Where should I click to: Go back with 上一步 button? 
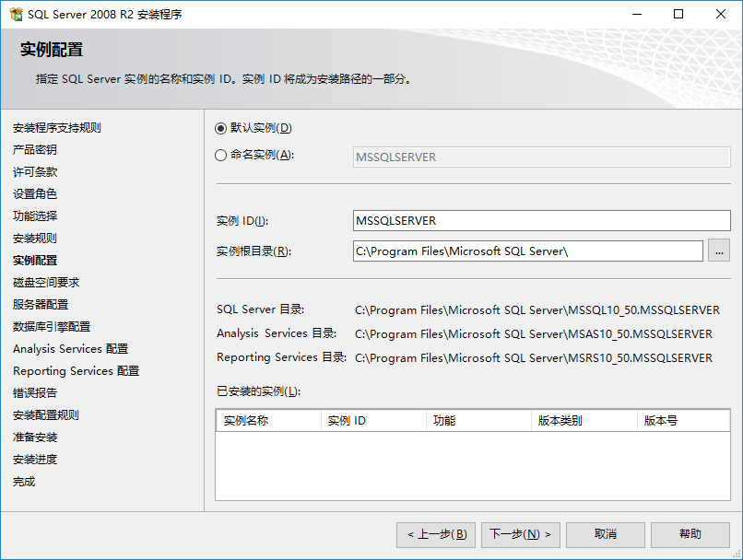point(436,534)
